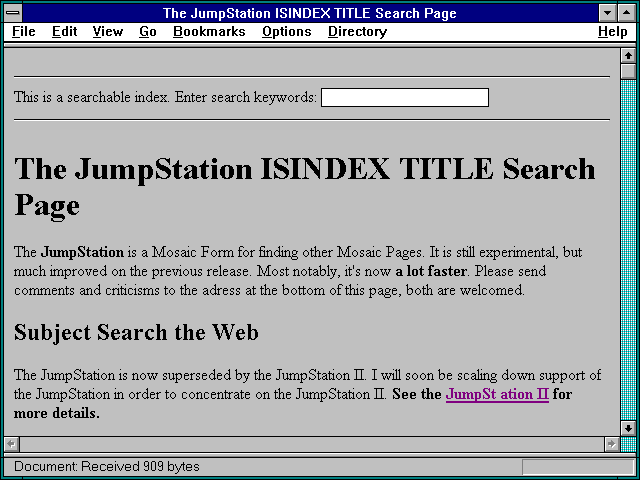Follow the JumpStation II link
The image size is (640, 480).
click(497, 394)
